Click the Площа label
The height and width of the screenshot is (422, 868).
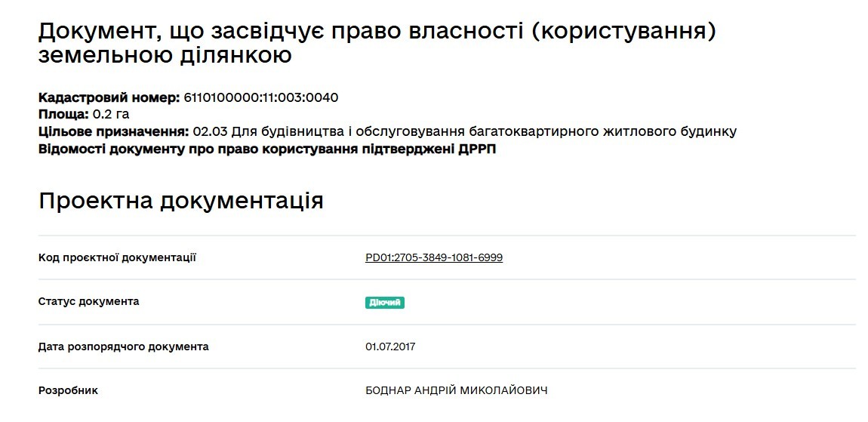pyautogui.click(x=63, y=115)
